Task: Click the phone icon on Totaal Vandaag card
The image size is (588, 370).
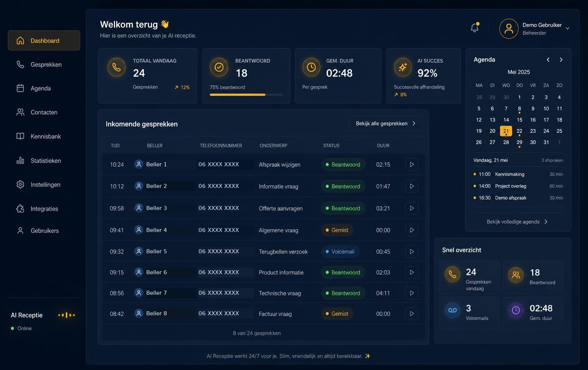Action: point(116,67)
